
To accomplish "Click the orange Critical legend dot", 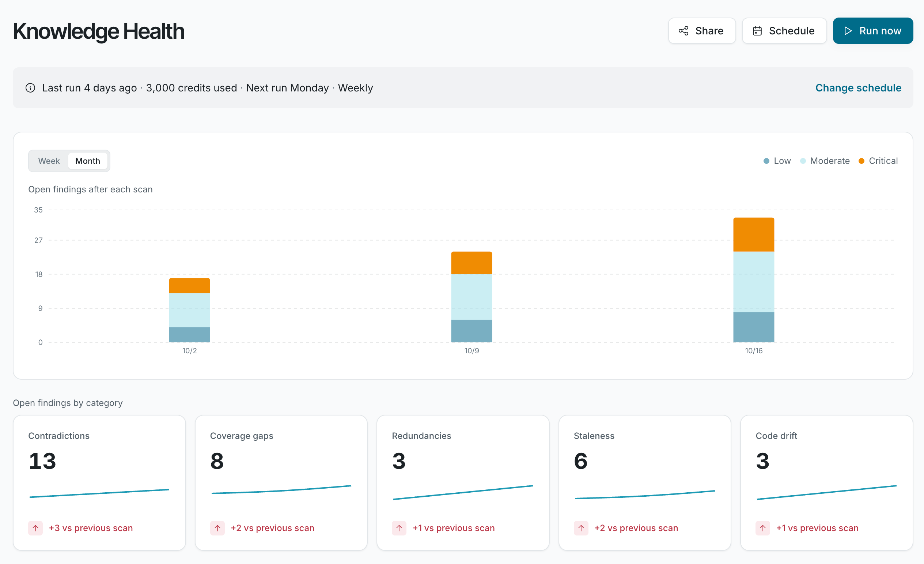I will (x=861, y=161).
